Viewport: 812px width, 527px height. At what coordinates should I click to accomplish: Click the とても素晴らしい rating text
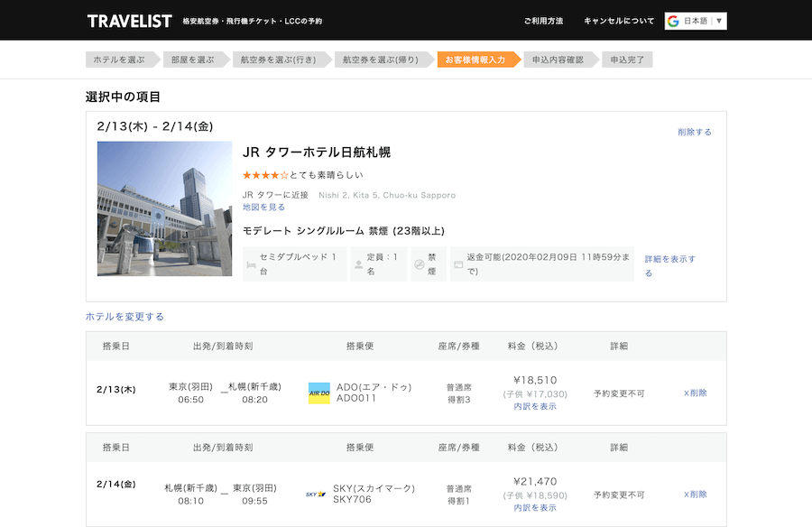327,175
